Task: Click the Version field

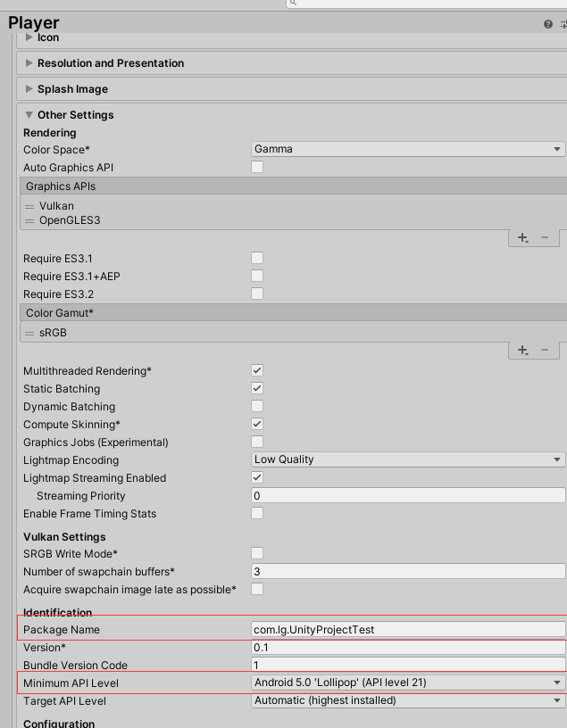Action: tap(408, 647)
